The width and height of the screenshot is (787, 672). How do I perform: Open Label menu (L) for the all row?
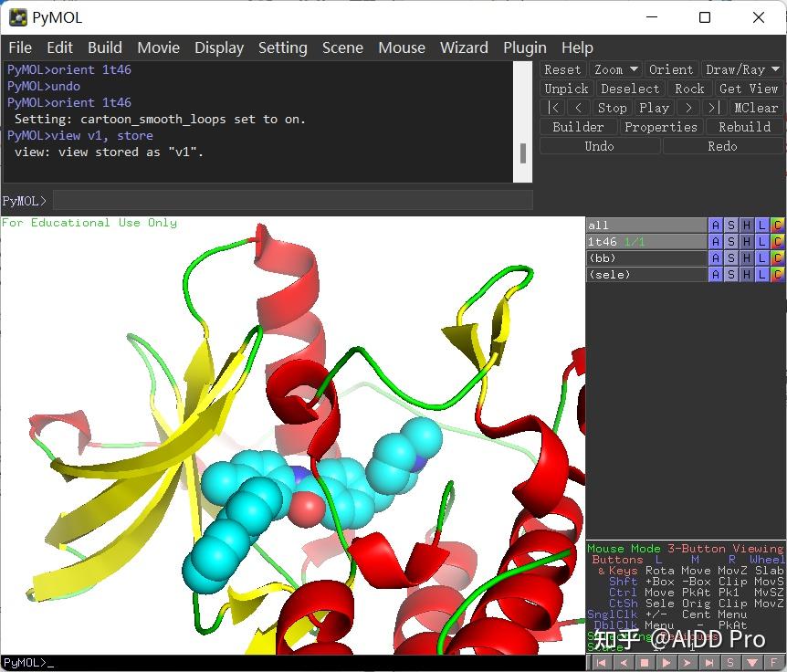pos(762,226)
